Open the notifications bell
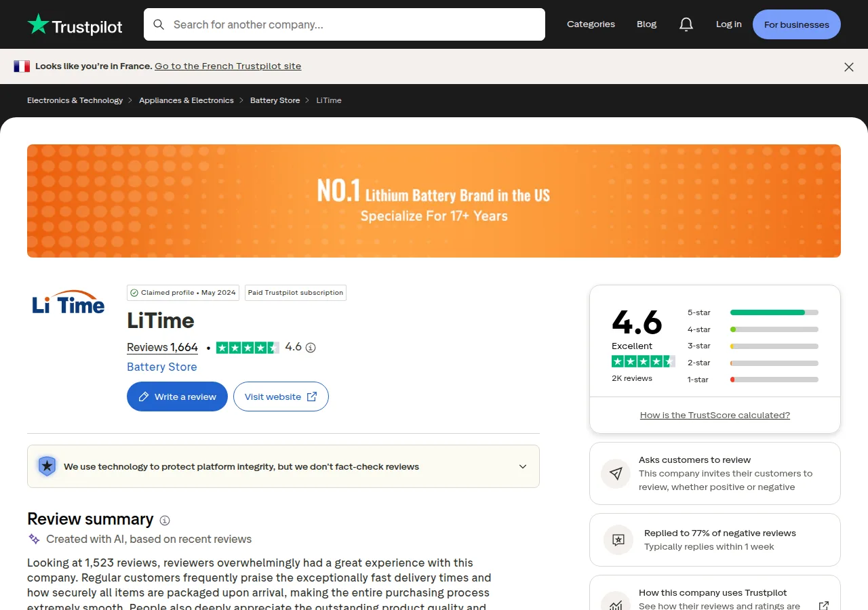 [686, 24]
